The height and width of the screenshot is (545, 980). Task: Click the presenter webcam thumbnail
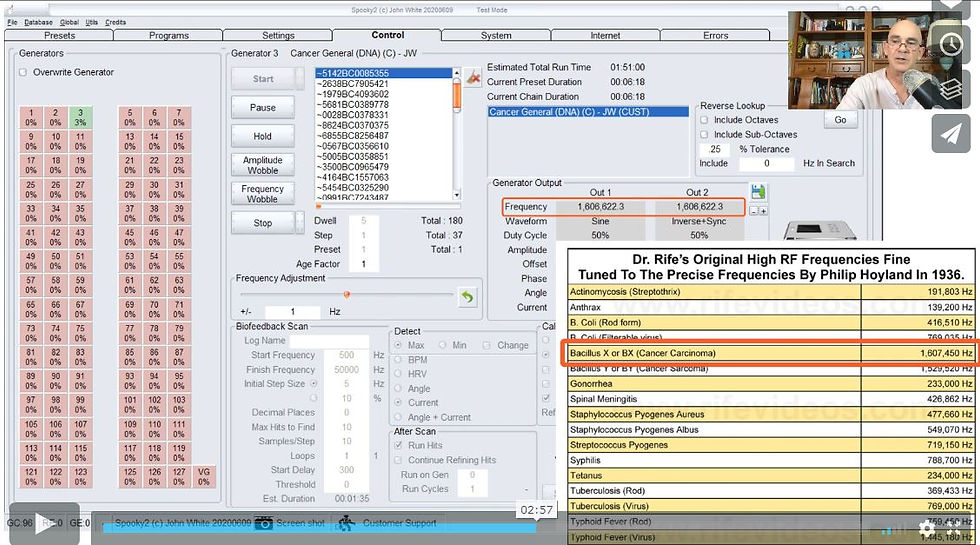[x=866, y=60]
